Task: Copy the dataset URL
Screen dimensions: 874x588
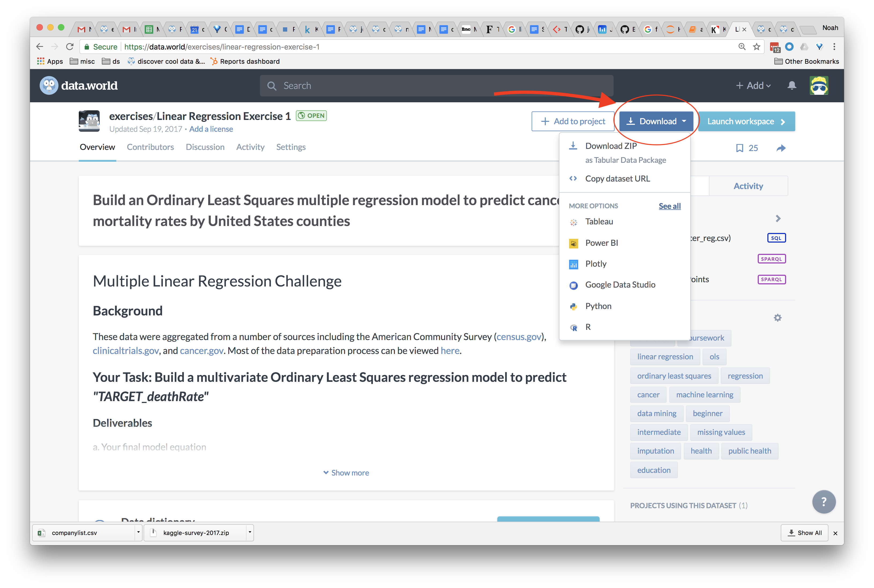Action: 618,179
